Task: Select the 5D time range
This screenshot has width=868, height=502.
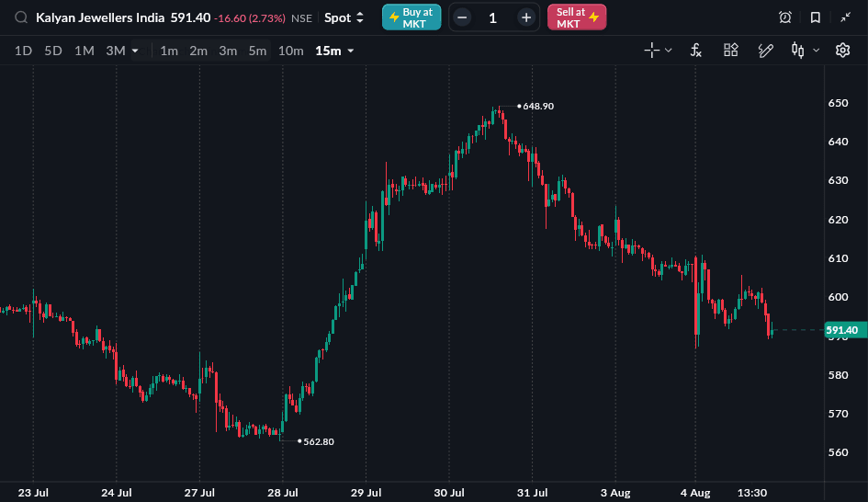Action: click(x=53, y=51)
